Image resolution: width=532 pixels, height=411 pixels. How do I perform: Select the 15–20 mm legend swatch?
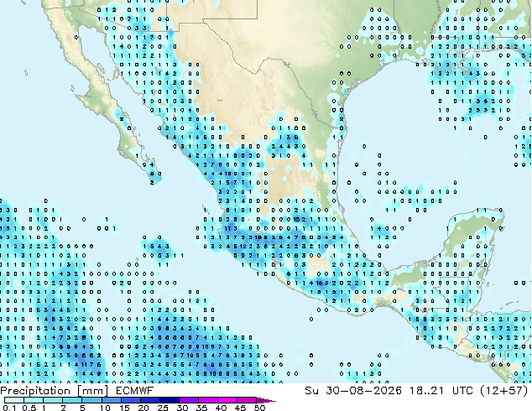[130, 400]
